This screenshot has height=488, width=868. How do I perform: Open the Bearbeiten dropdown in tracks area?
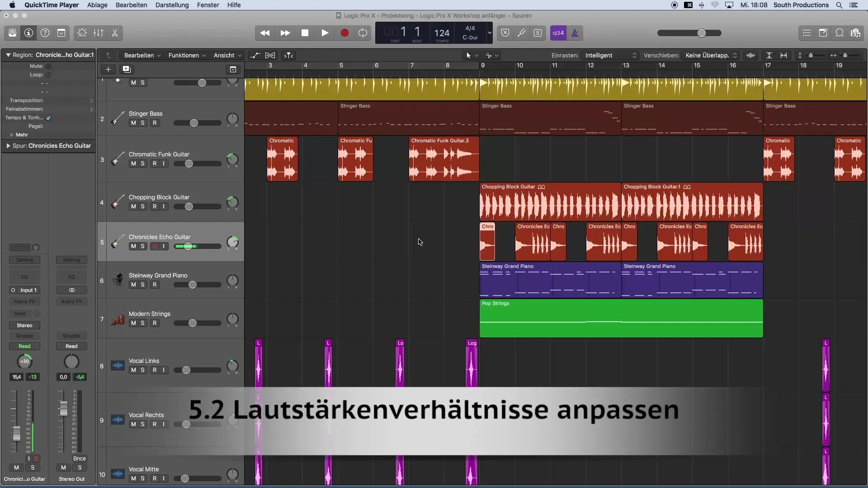coord(142,55)
